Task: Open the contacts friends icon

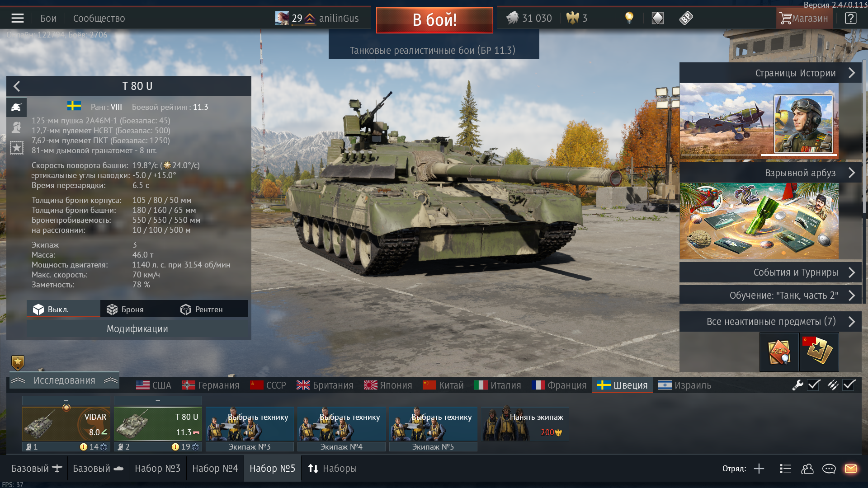Action: 807,469
